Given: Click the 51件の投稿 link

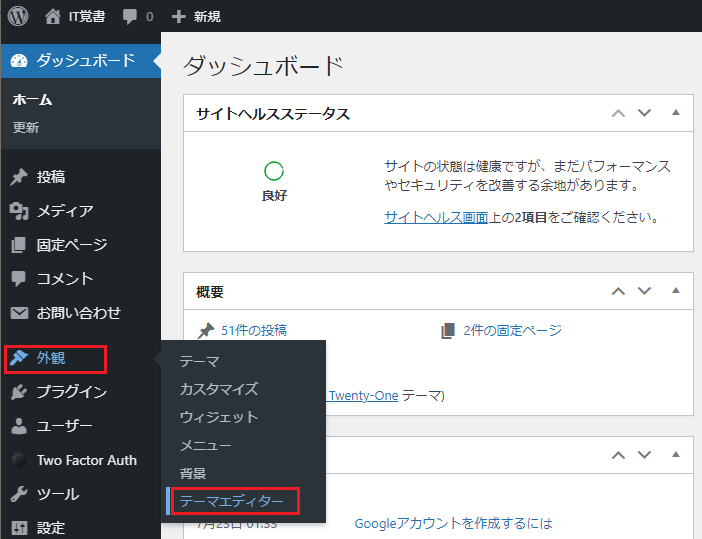Looking at the screenshot, I should click(x=253, y=330).
